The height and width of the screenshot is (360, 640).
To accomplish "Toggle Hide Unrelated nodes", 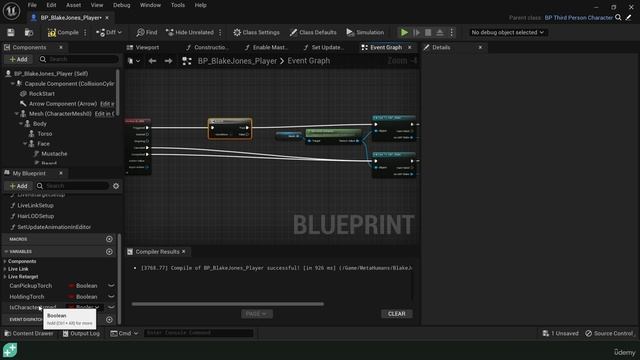I will click(190, 32).
